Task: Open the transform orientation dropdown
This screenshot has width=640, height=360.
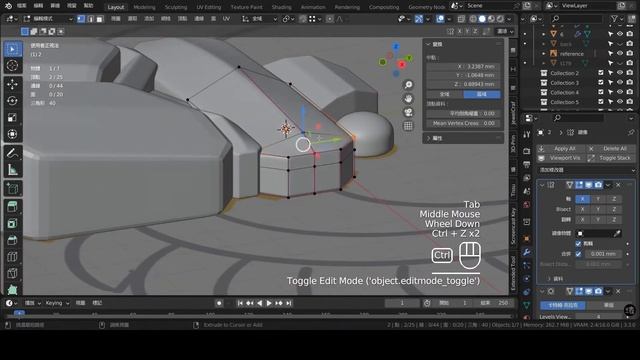Action: [260, 19]
